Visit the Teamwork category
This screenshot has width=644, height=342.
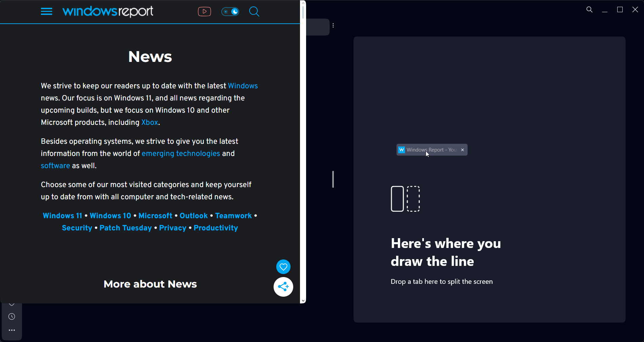click(234, 216)
